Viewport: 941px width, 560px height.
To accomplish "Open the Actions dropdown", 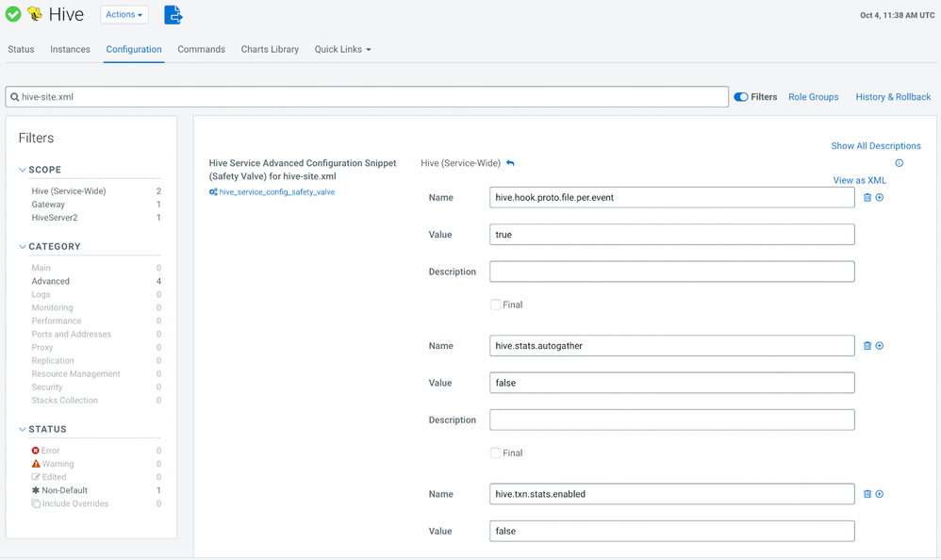I will pyautogui.click(x=124, y=14).
